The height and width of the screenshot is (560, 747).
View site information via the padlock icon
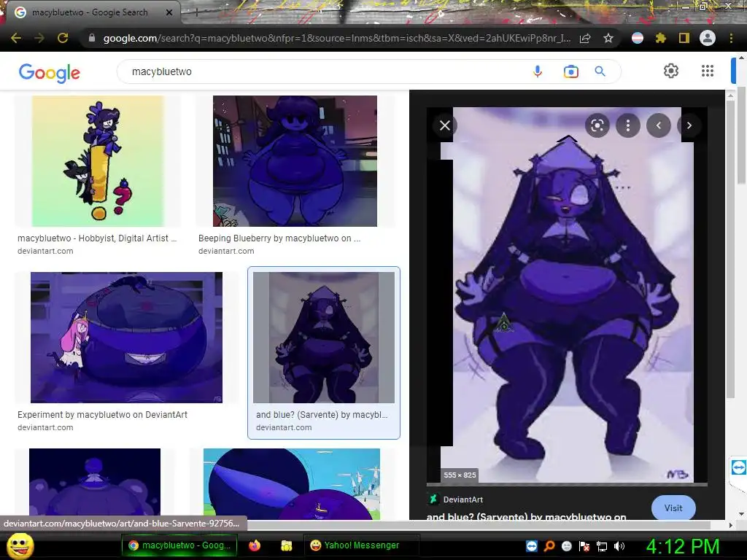92,38
